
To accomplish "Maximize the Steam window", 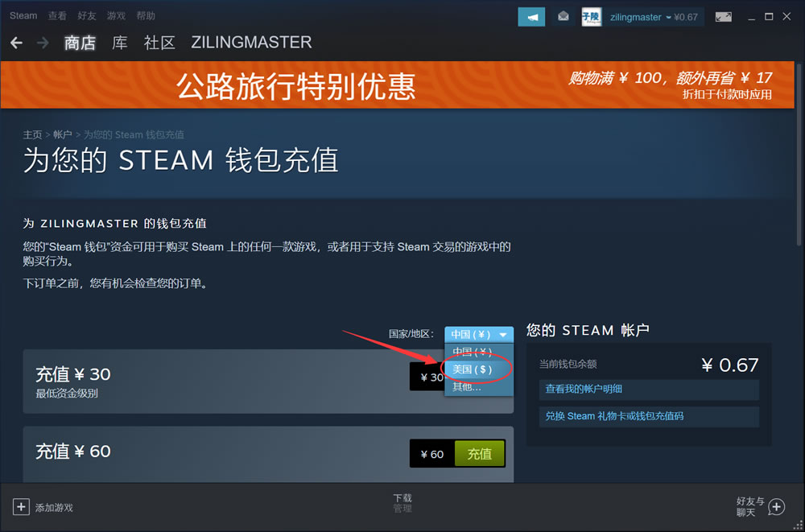I will pyautogui.click(x=769, y=16).
